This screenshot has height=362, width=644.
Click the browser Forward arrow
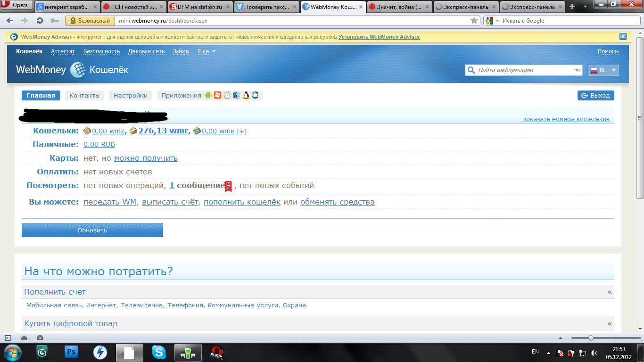point(25,21)
